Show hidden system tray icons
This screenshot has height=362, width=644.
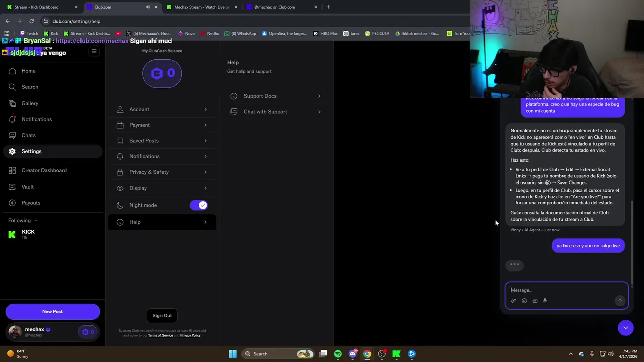point(570,354)
